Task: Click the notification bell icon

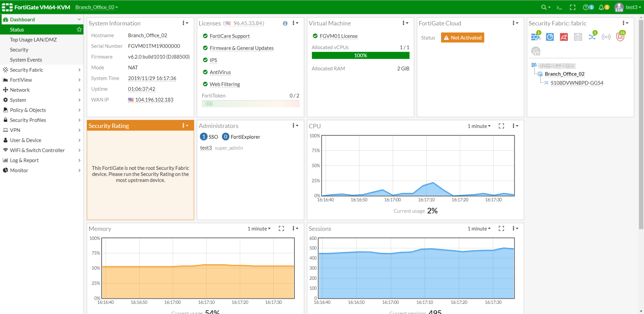Action: click(602, 7)
